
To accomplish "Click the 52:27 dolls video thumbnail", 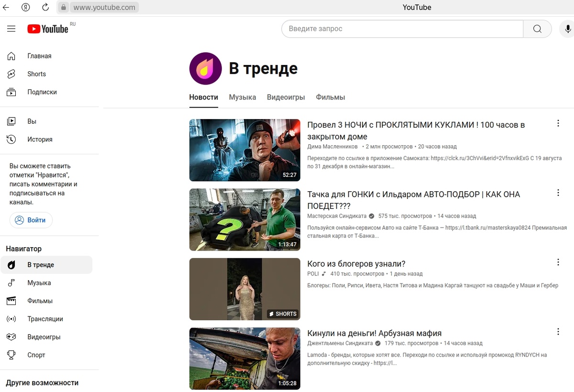I will (245, 150).
